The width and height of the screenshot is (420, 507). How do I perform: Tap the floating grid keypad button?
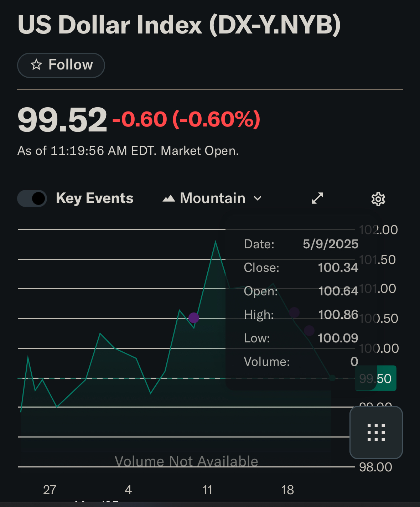pos(376,433)
